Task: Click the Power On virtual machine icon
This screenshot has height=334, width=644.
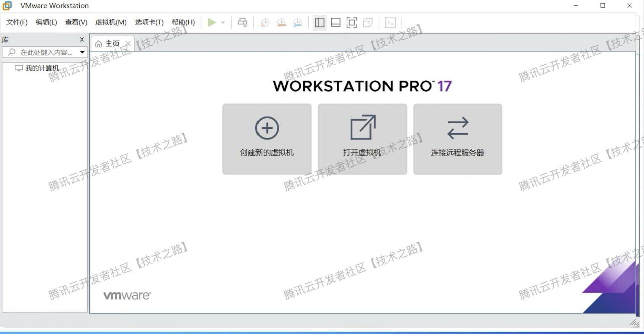Action: (x=211, y=22)
